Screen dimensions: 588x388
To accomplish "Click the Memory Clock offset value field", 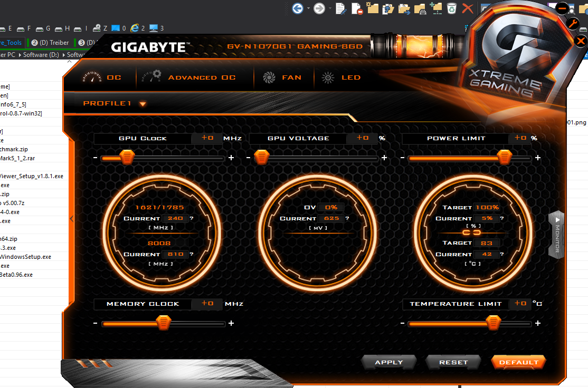I will (207, 303).
